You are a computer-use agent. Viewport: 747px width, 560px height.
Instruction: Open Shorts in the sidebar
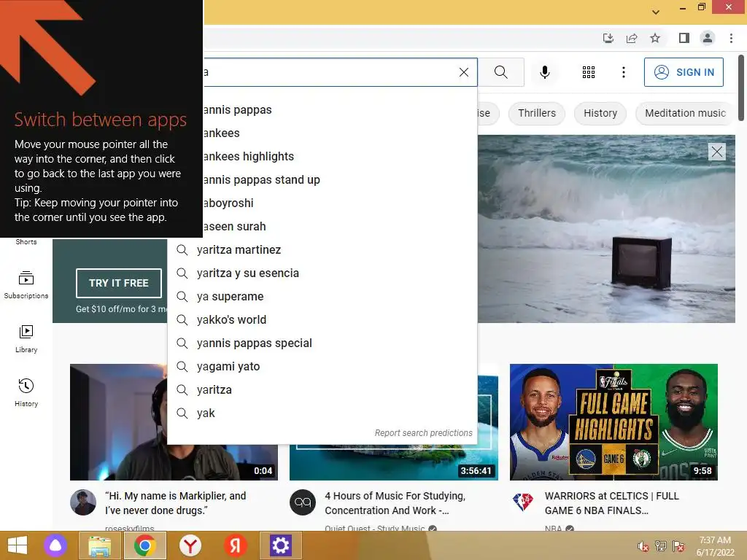26,242
